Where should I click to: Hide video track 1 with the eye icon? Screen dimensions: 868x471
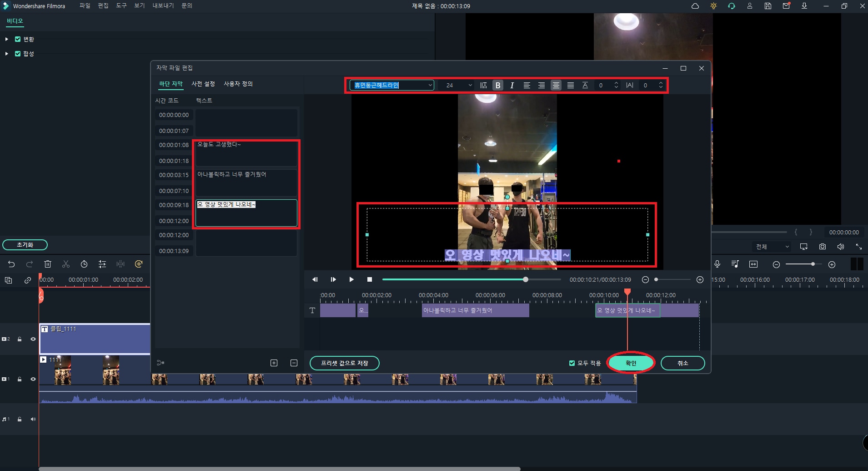coord(33,379)
